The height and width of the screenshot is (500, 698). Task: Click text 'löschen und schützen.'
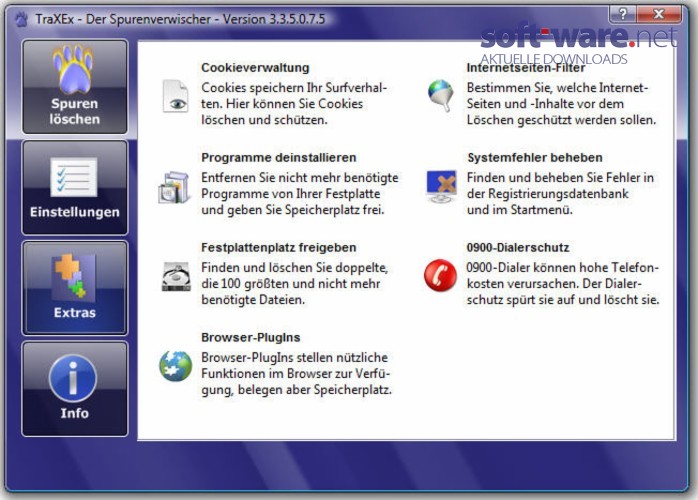tap(264, 120)
